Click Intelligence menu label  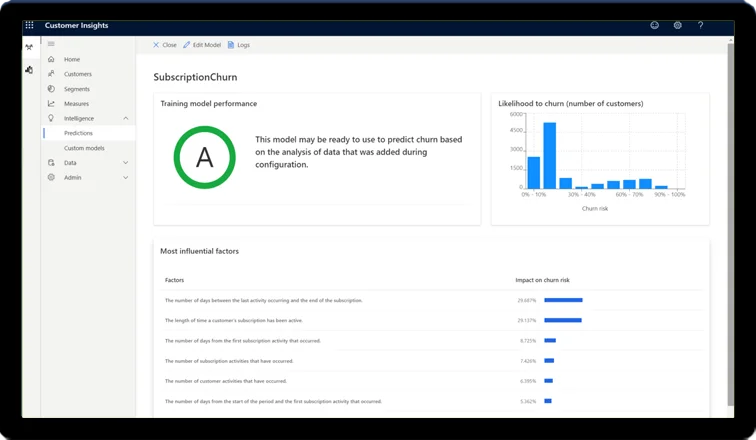click(x=79, y=119)
